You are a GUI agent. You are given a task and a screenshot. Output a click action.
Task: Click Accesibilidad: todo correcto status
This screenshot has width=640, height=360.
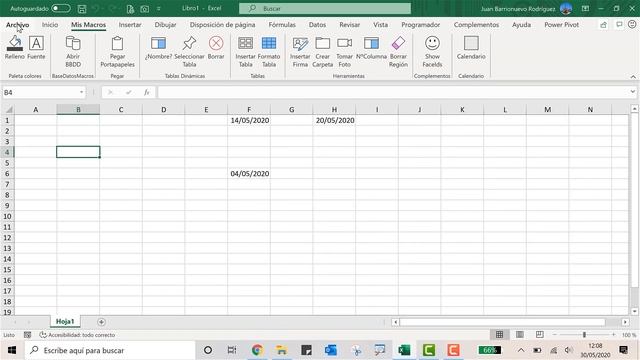pyautogui.click(x=77, y=335)
